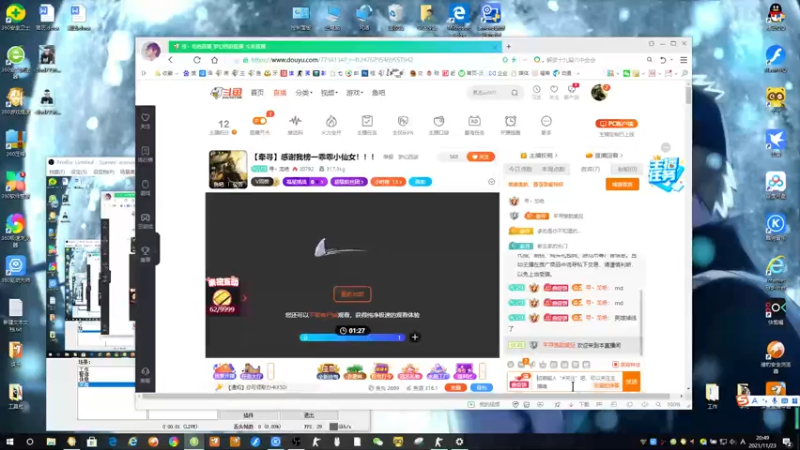800x450 pixels.
Task: Click the orange 发送 send button
Action: click(632, 382)
